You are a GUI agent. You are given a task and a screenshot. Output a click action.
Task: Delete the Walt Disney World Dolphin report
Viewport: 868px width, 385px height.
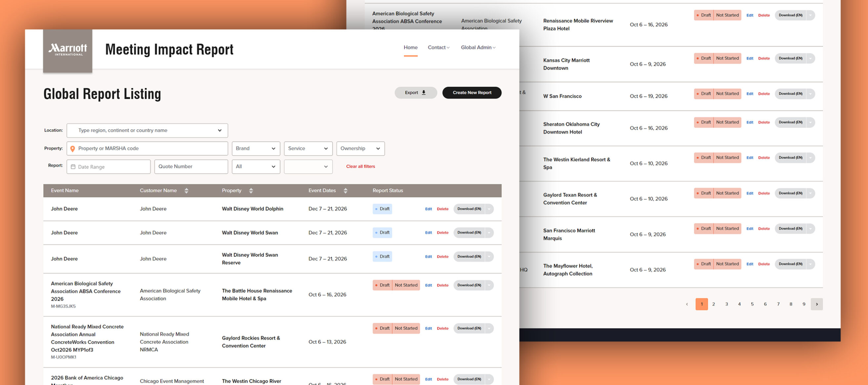pos(442,209)
